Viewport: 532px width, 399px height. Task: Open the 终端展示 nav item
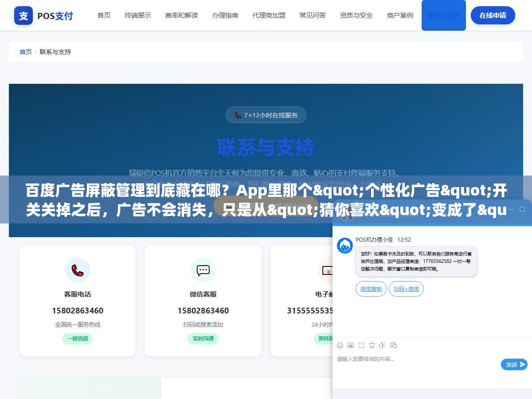point(138,15)
